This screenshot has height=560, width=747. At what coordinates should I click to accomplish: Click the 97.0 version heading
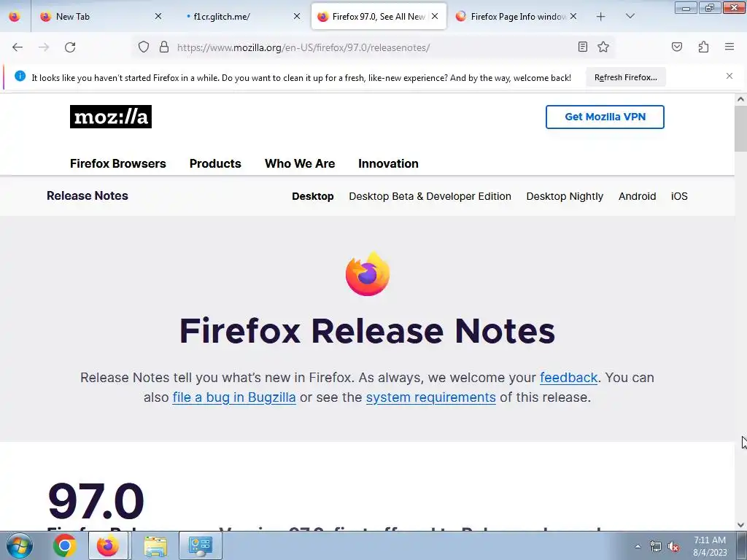[x=96, y=500]
